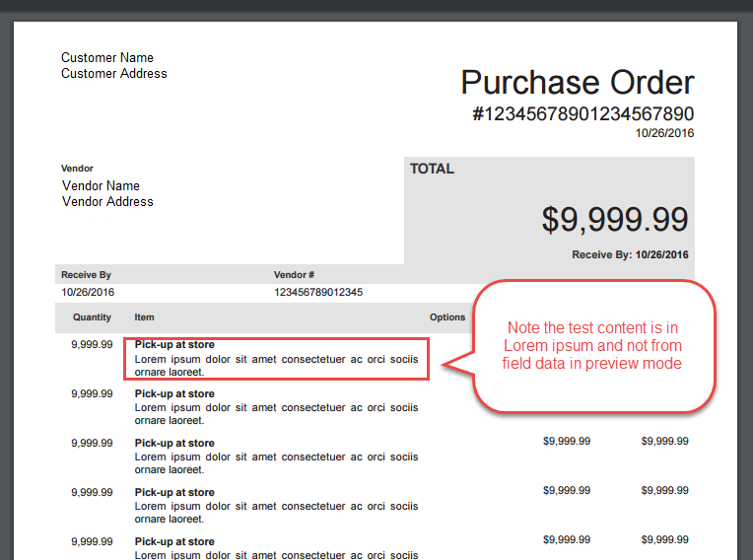Click the Options column header
This screenshot has height=560, width=753.
(447, 317)
